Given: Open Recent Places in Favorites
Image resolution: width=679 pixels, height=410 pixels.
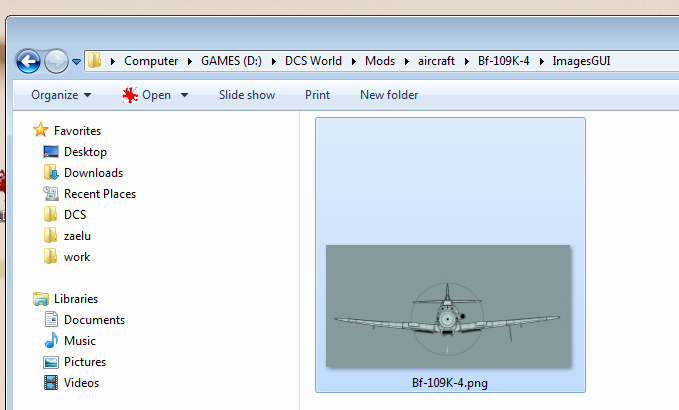Looking at the screenshot, I should coord(100,194).
